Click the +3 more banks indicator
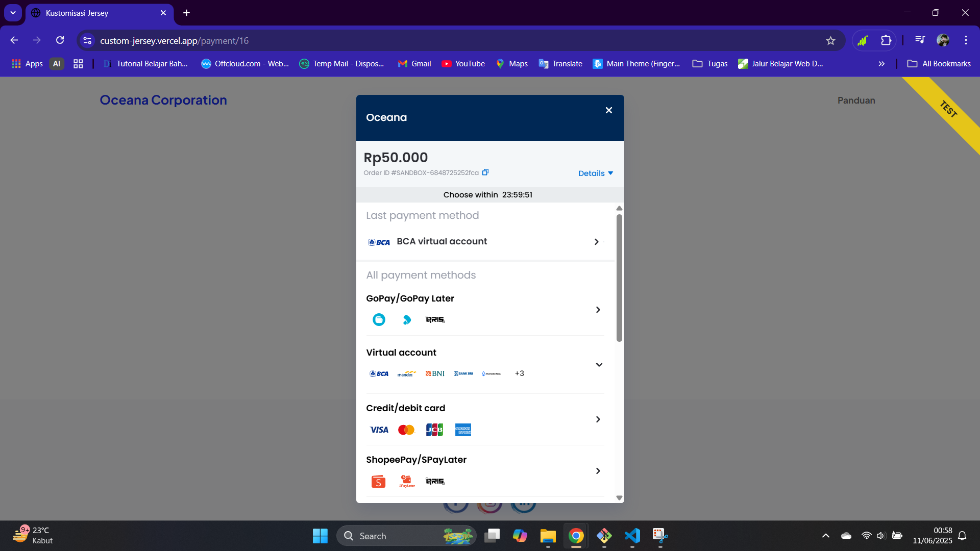 pos(519,373)
